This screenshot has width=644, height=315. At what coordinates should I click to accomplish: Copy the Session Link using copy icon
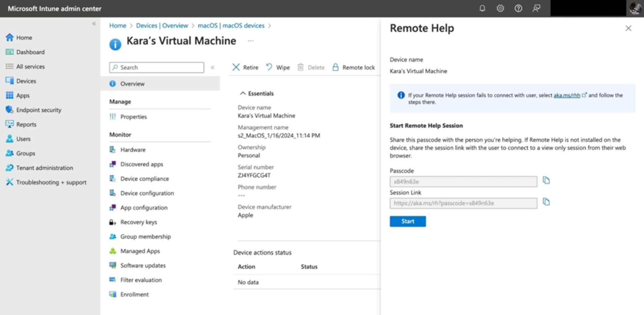coord(546,202)
